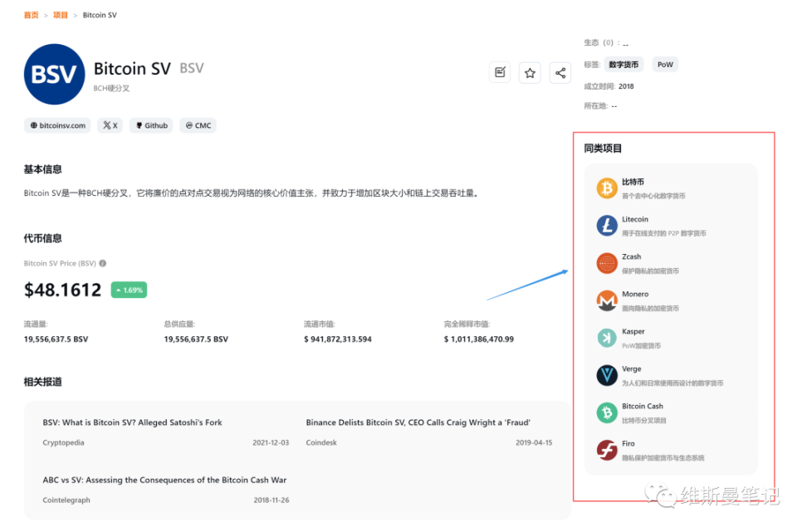The width and height of the screenshot is (807, 532).
Task: Toggle the star favorite icon
Action: coord(530,72)
